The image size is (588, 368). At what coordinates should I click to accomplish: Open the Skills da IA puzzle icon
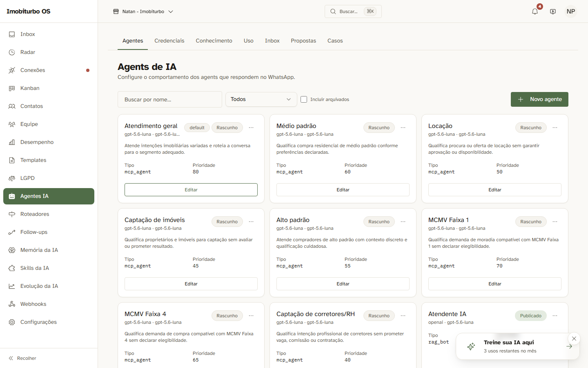click(12, 268)
